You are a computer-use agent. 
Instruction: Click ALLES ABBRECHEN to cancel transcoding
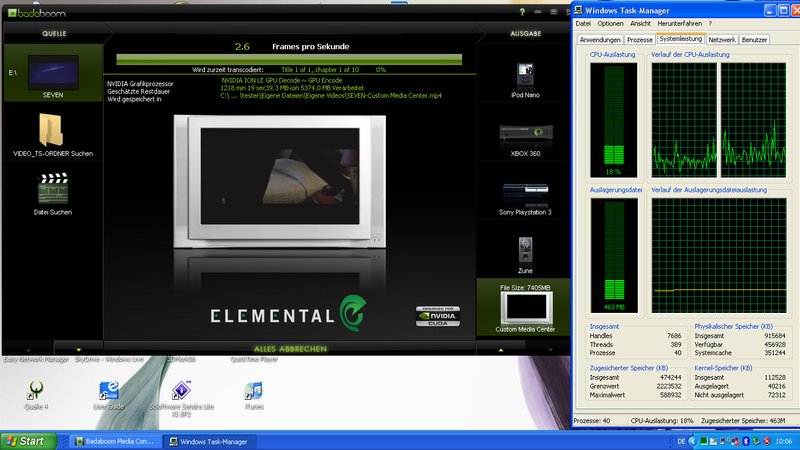(x=290, y=349)
